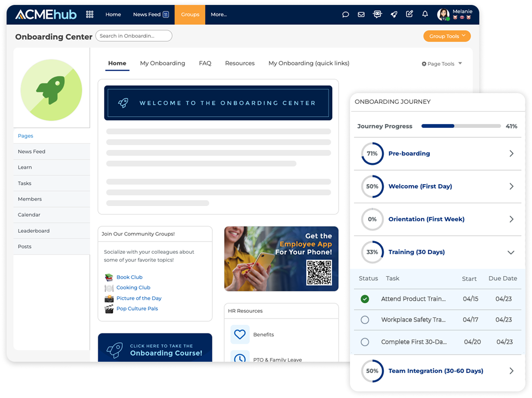
Task: Open the Page Tools dropdown
Action: point(441,63)
